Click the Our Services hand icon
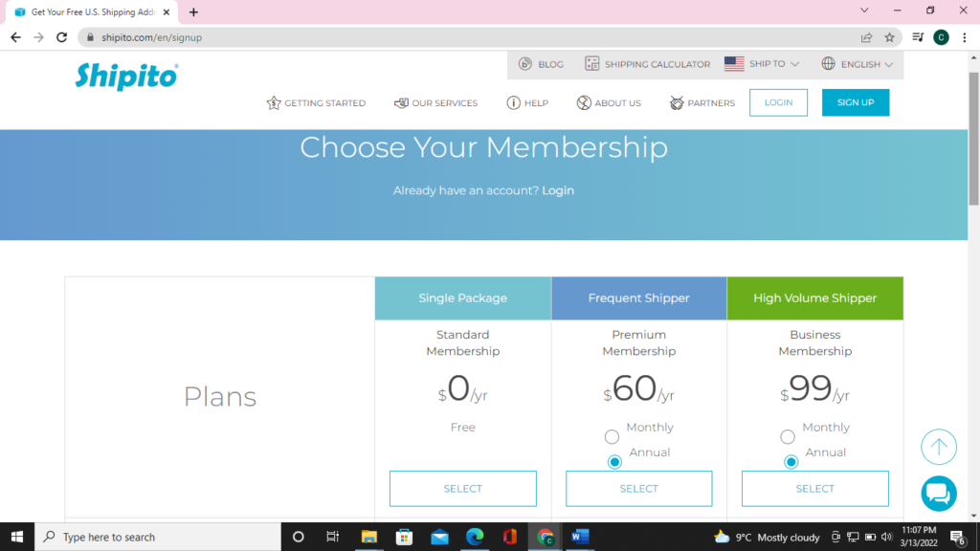Viewport: 980px width, 551px height. pyautogui.click(x=401, y=102)
